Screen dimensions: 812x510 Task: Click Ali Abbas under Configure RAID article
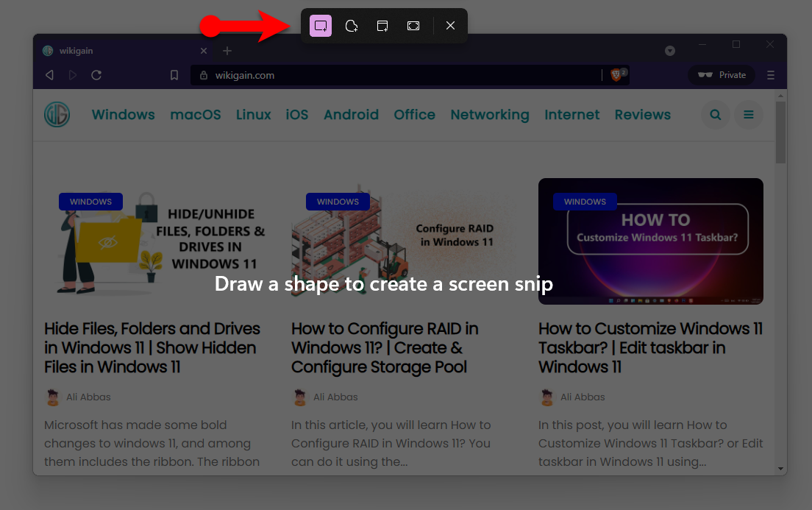[x=335, y=397]
